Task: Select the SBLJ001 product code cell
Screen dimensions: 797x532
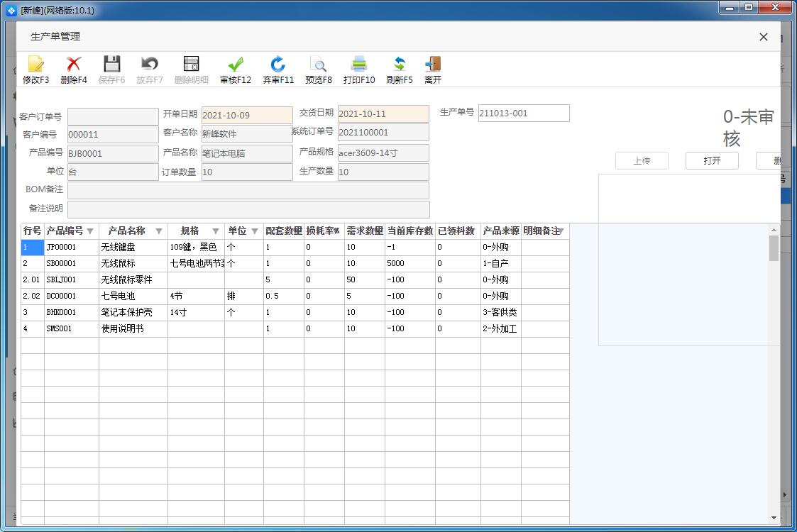Action: point(72,280)
